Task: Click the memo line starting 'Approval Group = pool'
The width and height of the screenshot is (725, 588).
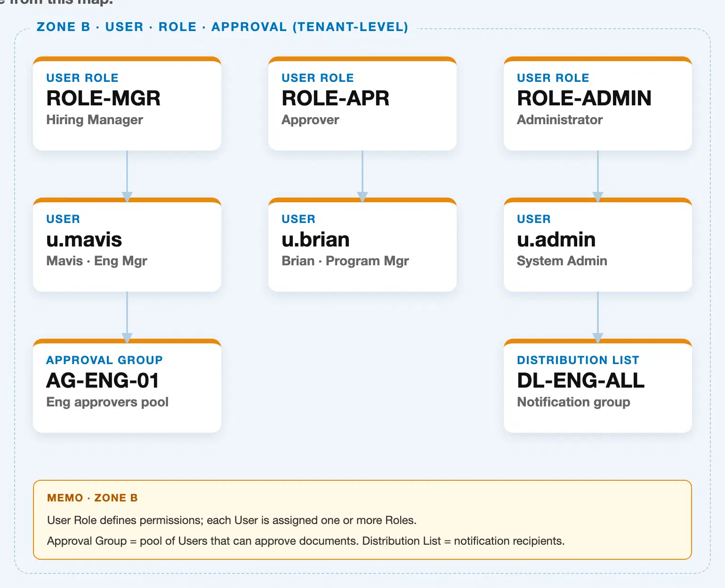Action: (x=306, y=541)
